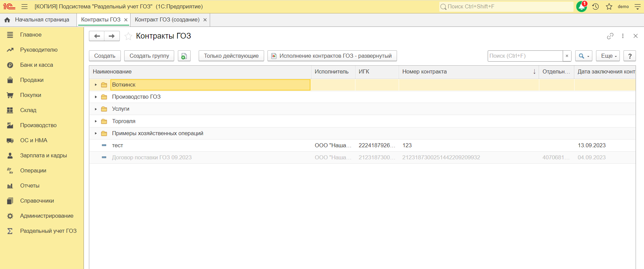Viewport: 644px width, 269px height.
Task: Close the Контракты ГОЗ tab
Action: [x=126, y=20]
